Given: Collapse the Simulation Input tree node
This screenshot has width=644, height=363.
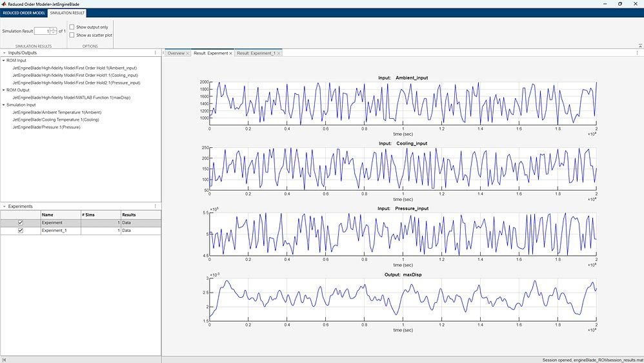Looking at the screenshot, I should point(4,105).
